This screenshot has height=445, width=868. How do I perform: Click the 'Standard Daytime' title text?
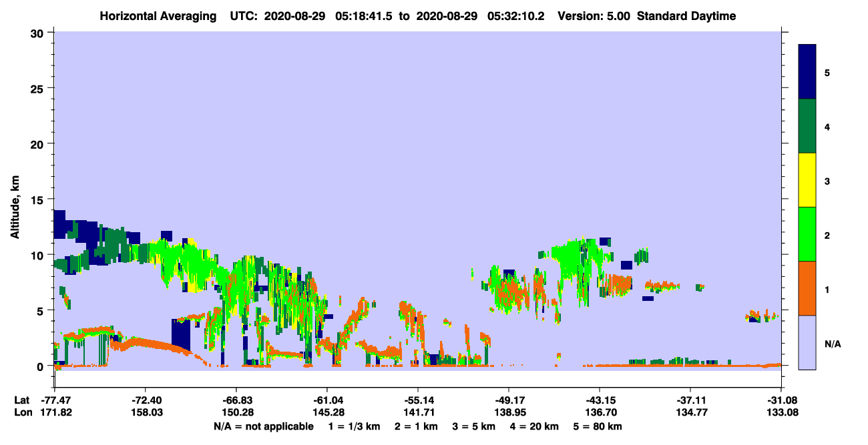[x=686, y=16]
